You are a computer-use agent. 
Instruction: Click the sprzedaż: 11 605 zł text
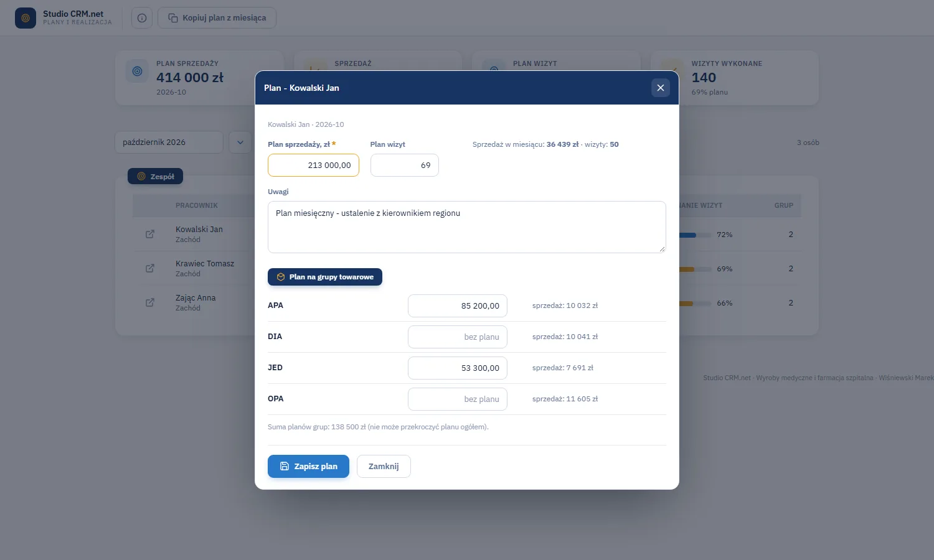point(565,399)
